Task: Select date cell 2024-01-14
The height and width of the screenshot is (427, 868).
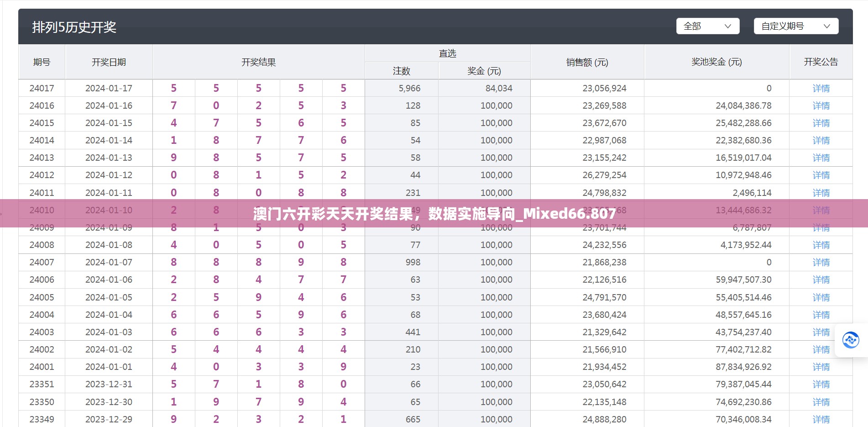Action: click(109, 140)
